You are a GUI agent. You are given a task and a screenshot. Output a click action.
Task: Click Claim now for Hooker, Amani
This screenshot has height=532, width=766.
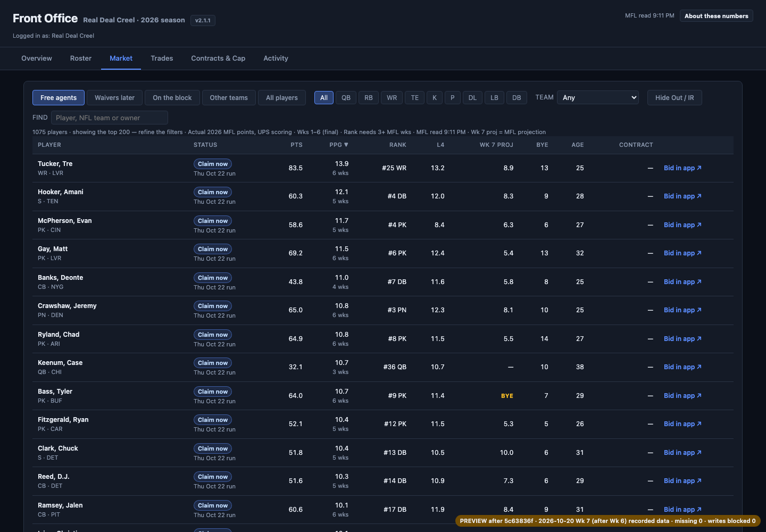(x=213, y=192)
